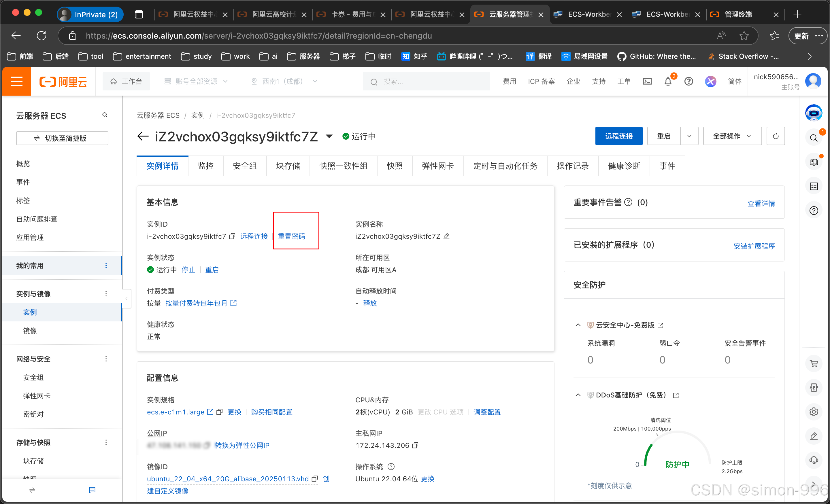Open the region selector 西南1（成都）
The image size is (830, 504).
[284, 82]
